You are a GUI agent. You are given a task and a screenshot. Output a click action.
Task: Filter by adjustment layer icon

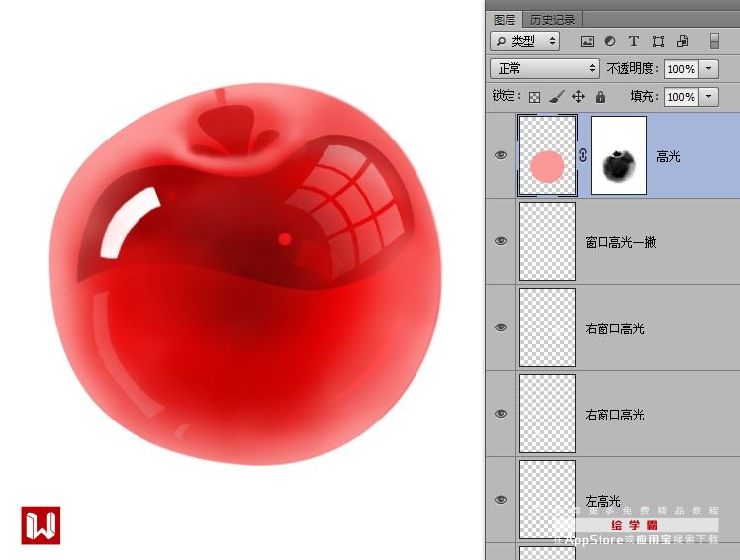[610, 42]
